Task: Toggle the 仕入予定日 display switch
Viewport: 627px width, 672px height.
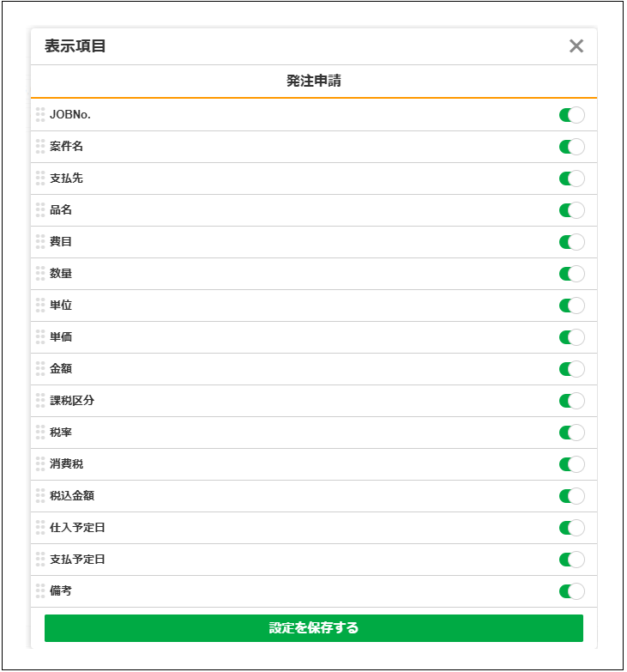Action: tap(571, 528)
